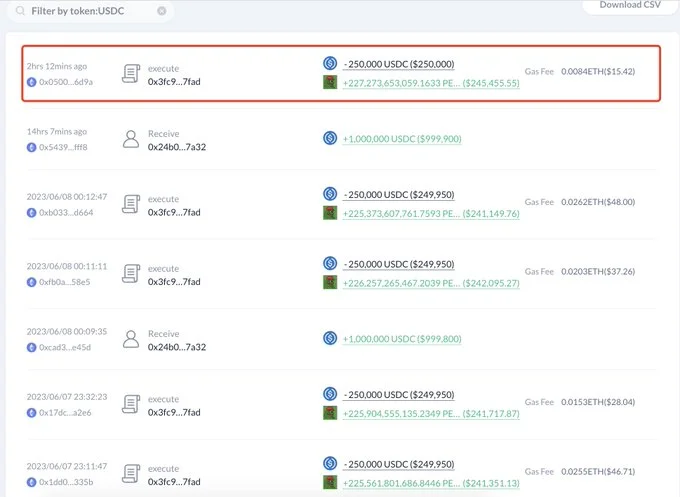This screenshot has width=680, height=497.
Task: Focus the Filter by token input field
Action: 90,10
